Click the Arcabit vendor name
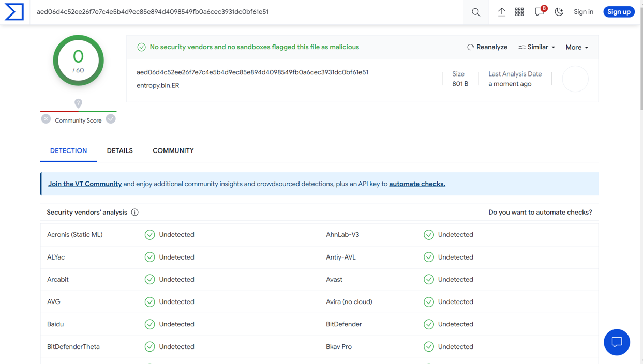643x364 pixels. [58, 279]
